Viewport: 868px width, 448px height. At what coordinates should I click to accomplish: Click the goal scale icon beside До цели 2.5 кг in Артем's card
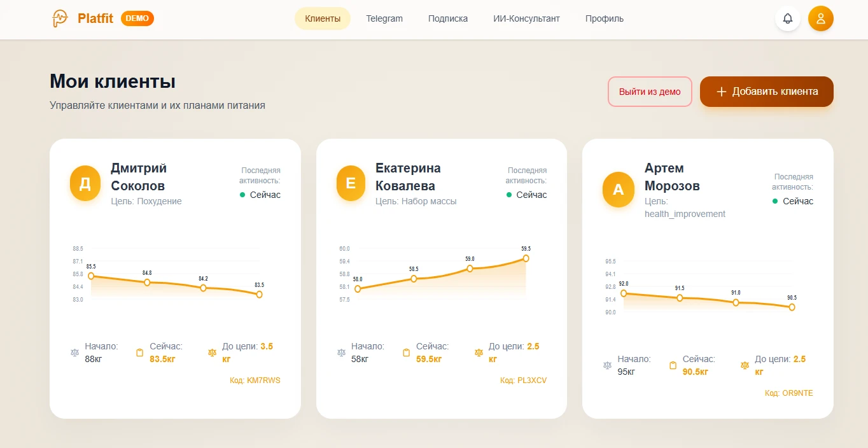[x=745, y=365]
